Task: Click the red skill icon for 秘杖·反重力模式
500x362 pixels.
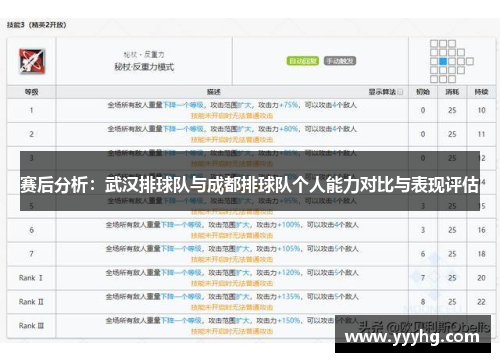Action: (x=32, y=61)
